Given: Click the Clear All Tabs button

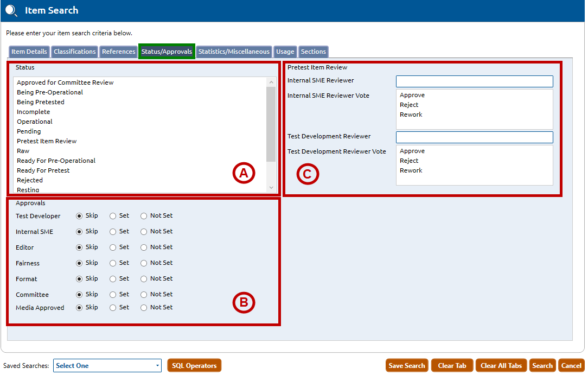Looking at the screenshot, I should [x=501, y=366].
